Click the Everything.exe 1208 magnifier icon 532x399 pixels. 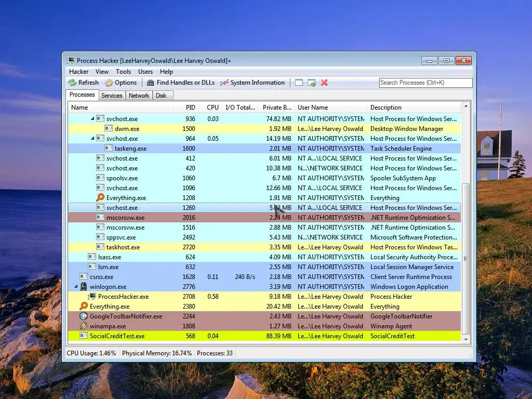click(x=100, y=197)
